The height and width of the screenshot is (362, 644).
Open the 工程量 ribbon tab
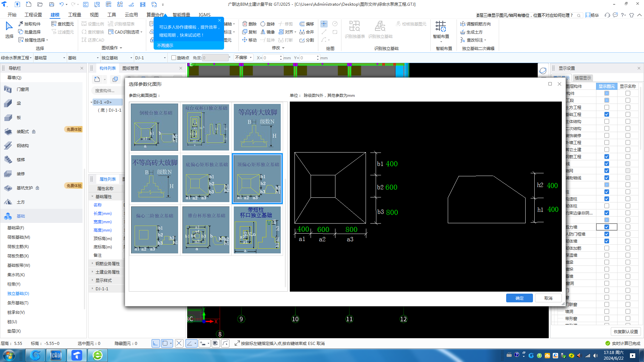click(74, 15)
